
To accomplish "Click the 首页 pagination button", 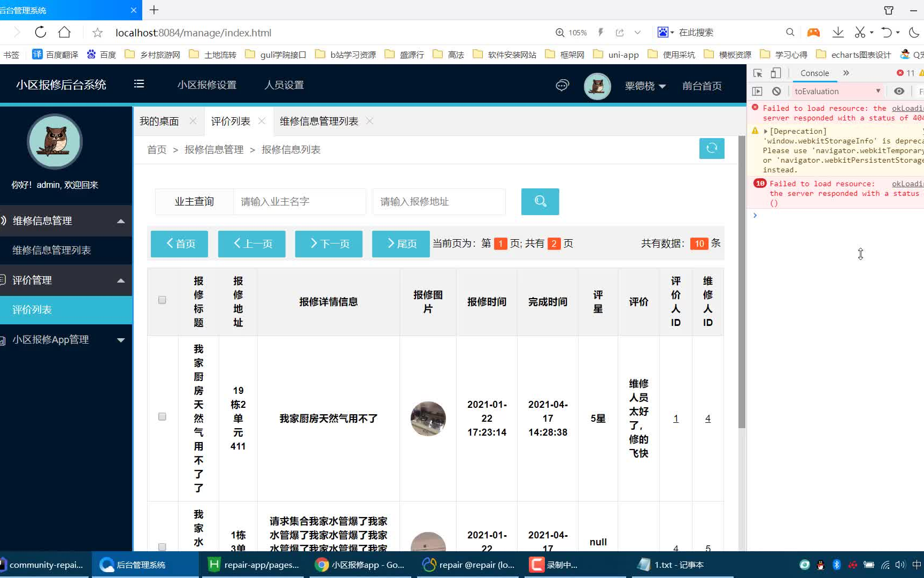I will [x=179, y=244].
